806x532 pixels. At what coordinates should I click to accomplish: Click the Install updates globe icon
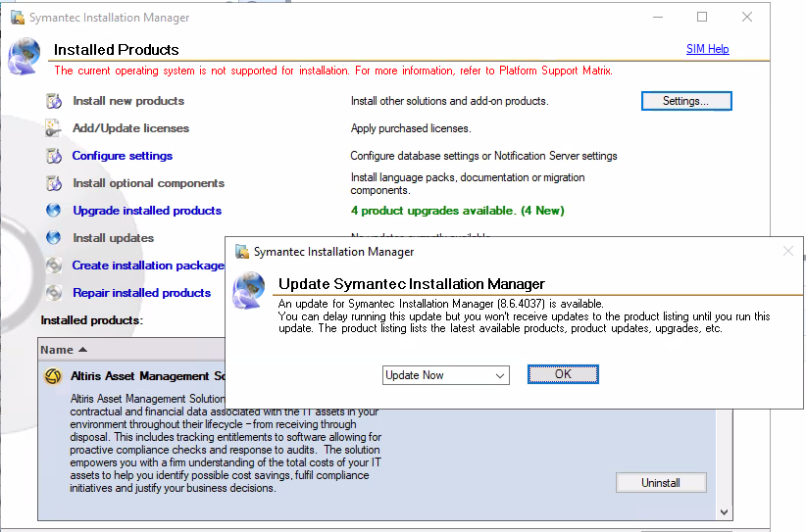coord(53,238)
